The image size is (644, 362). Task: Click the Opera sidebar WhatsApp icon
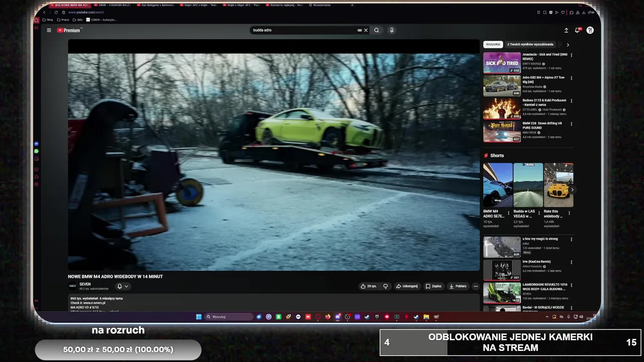click(x=36, y=151)
